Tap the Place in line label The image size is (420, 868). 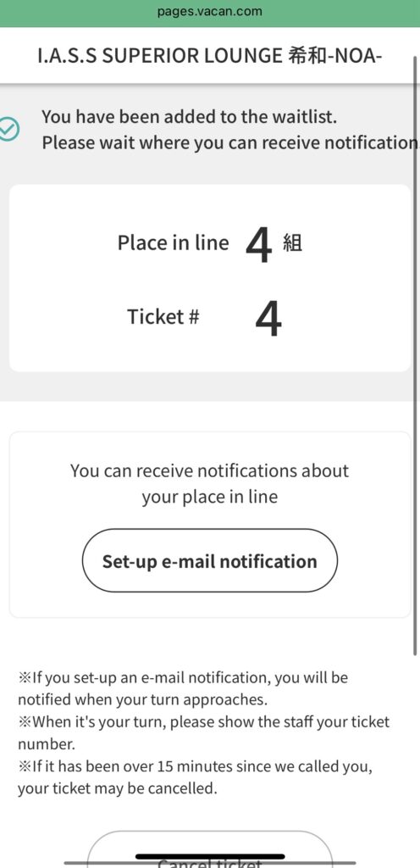point(173,242)
